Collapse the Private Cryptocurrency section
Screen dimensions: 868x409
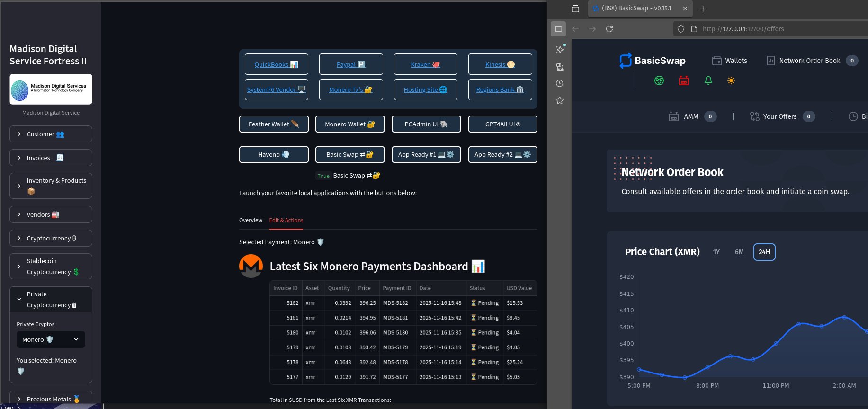tap(51, 299)
